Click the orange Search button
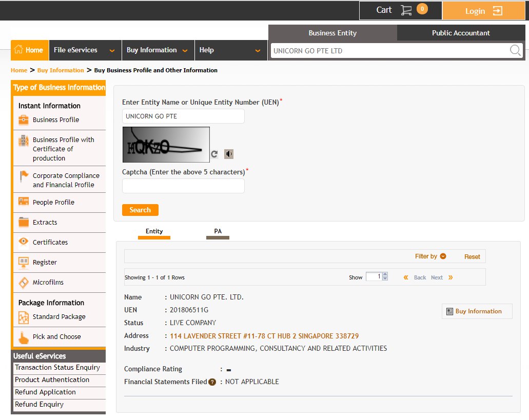 coord(140,210)
